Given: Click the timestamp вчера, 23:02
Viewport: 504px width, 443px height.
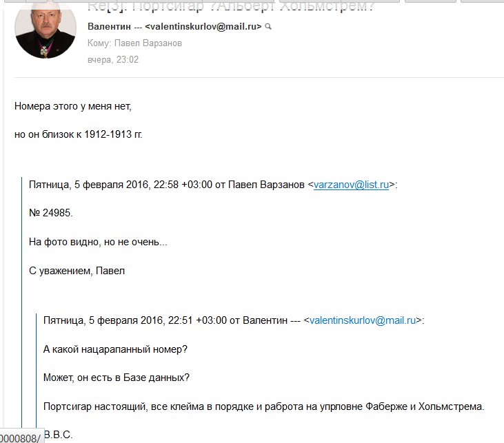Looking at the screenshot, I should click(113, 59).
